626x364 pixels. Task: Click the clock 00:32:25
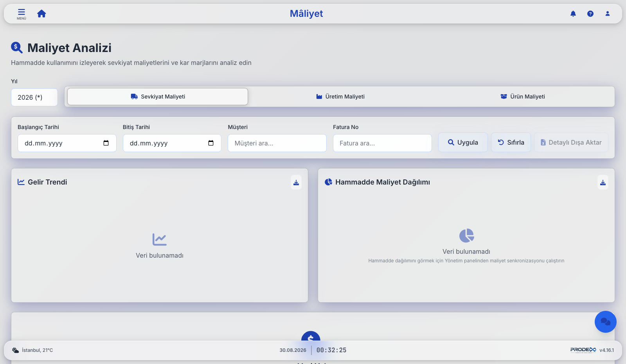coord(331,350)
